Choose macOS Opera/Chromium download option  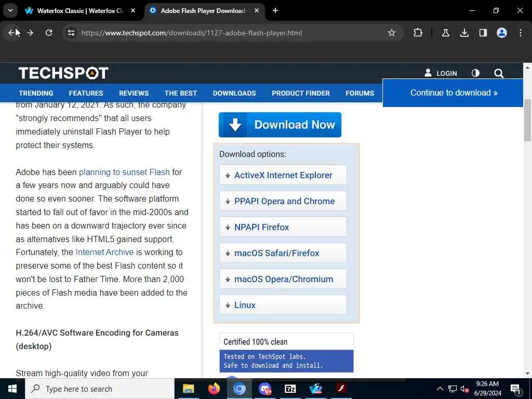tap(283, 279)
